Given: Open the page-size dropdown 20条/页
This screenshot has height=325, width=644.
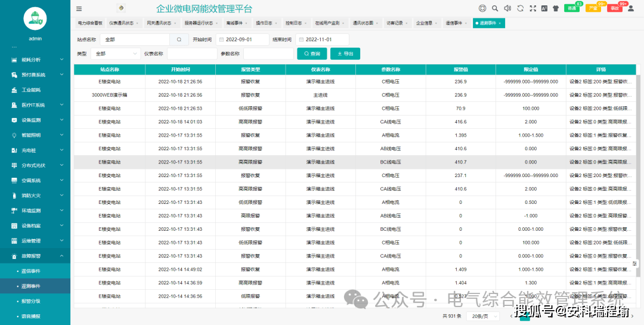Looking at the screenshot, I should click(x=483, y=316).
